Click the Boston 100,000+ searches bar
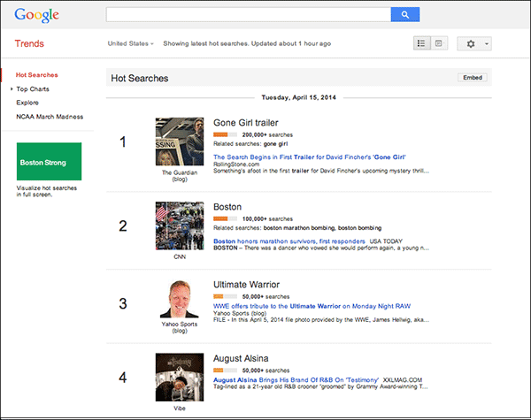This screenshot has width=531, height=420. [225, 219]
